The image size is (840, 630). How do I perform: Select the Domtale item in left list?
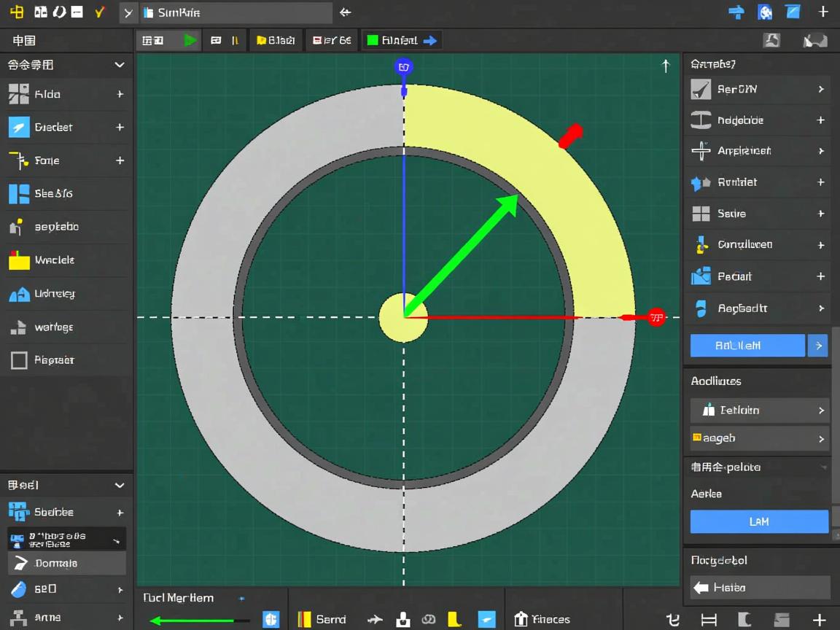(66, 563)
